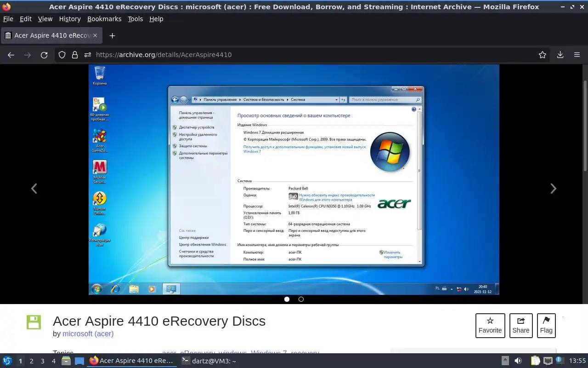
Task: Click the 13:55 panel clock
Action: click(x=577, y=361)
